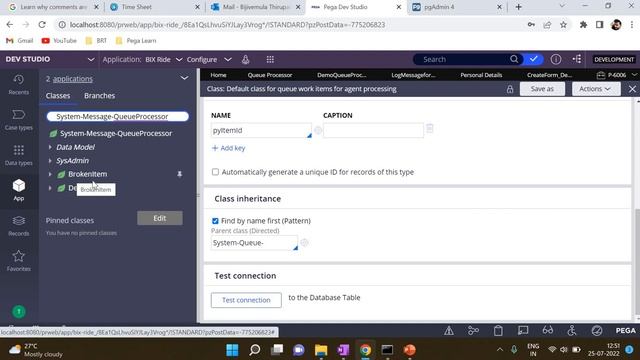
Task: Open the warning triangle tool in footer
Action: point(449,331)
